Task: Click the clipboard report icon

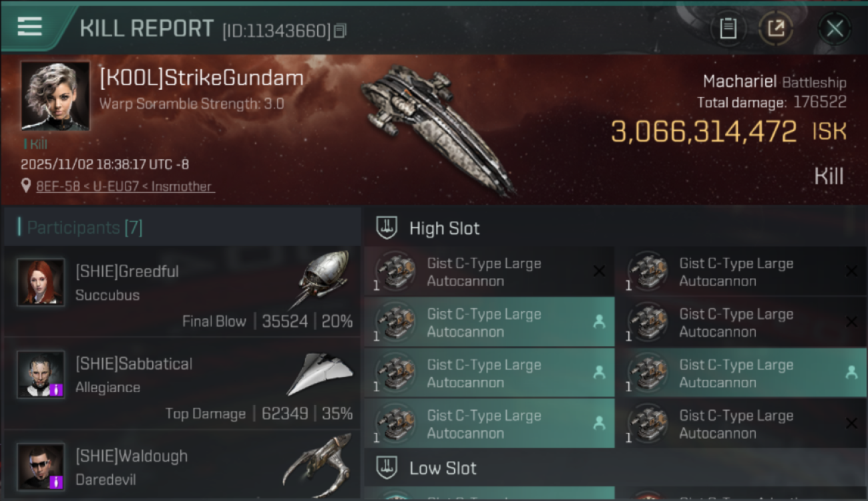Action: tap(728, 29)
